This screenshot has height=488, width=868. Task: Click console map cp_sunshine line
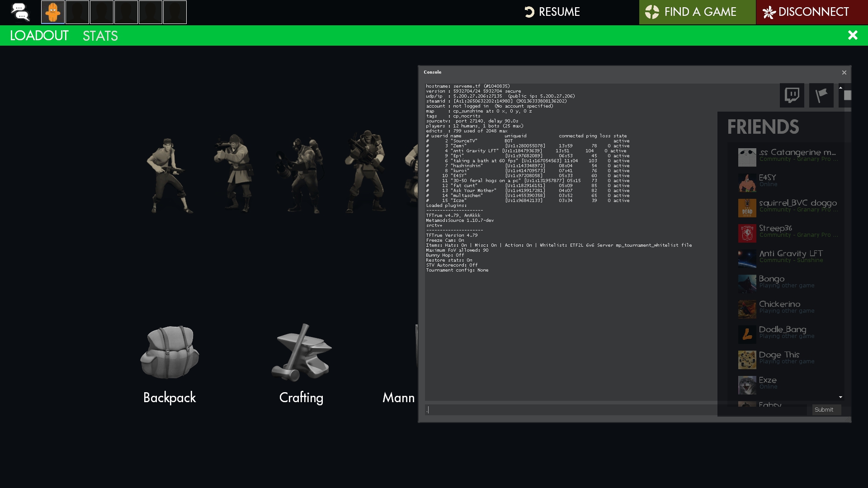click(479, 111)
